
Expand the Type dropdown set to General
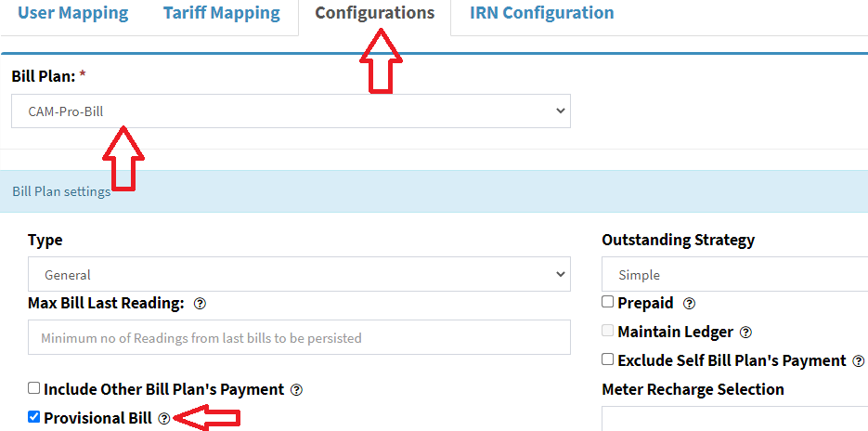[299, 275]
